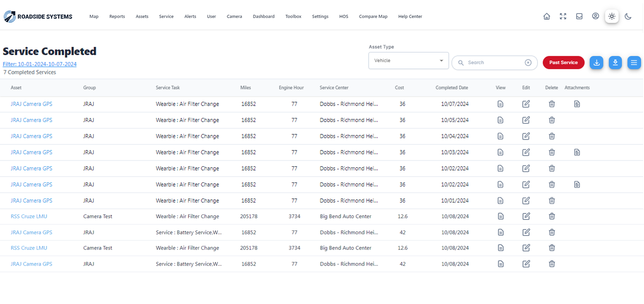Image resolution: width=644 pixels, height=304 pixels.
Task: Click inside the Search input field
Action: [494, 63]
